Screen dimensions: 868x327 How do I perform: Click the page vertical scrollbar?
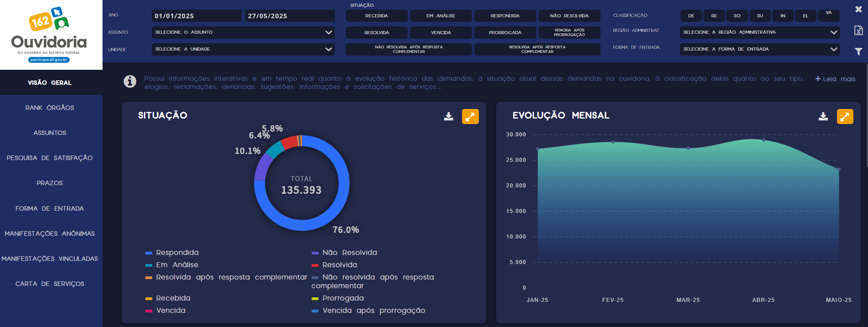pyautogui.click(x=866, y=115)
